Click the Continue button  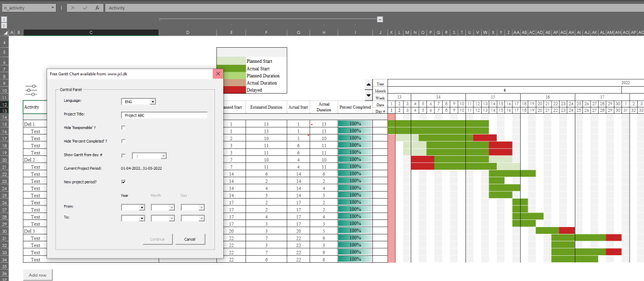coord(158,239)
